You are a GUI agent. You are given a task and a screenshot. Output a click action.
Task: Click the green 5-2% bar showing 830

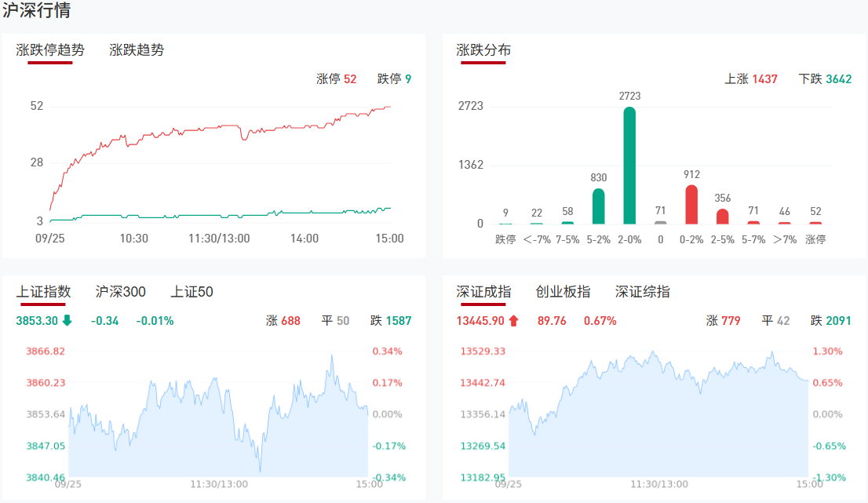click(x=598, y=206)
